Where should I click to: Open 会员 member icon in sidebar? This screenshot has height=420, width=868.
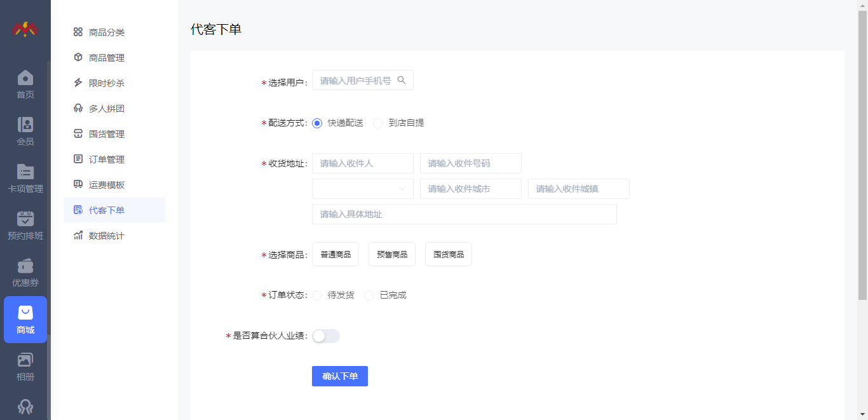point(25,125)
